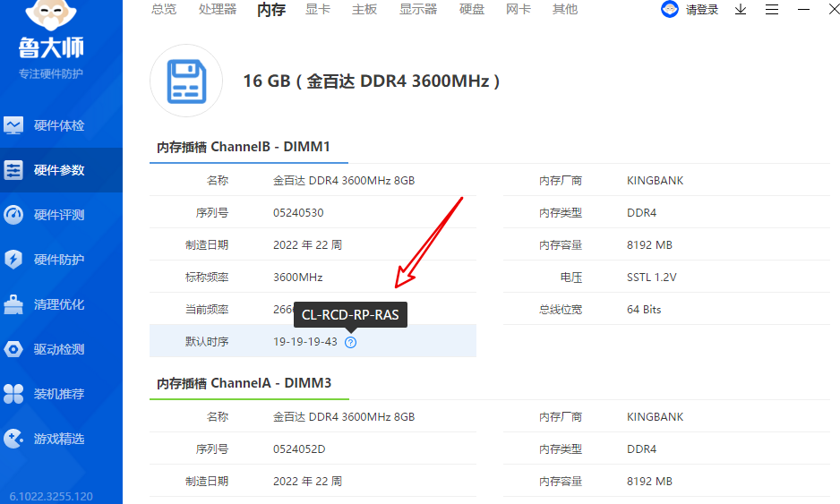This screenshot has width=840, height=504.
Task: Switch to the 总览 tab
Action: [x=163, y=9]
